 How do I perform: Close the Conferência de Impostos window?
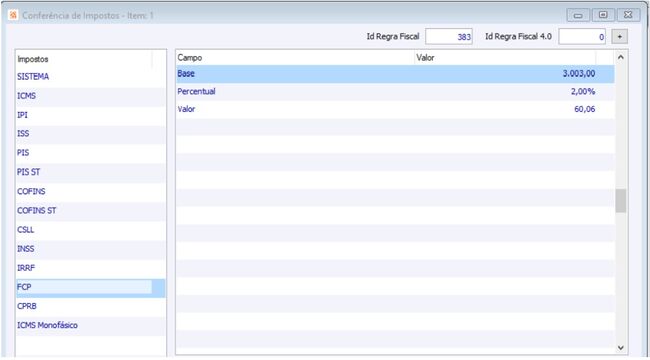coord(628,15)
